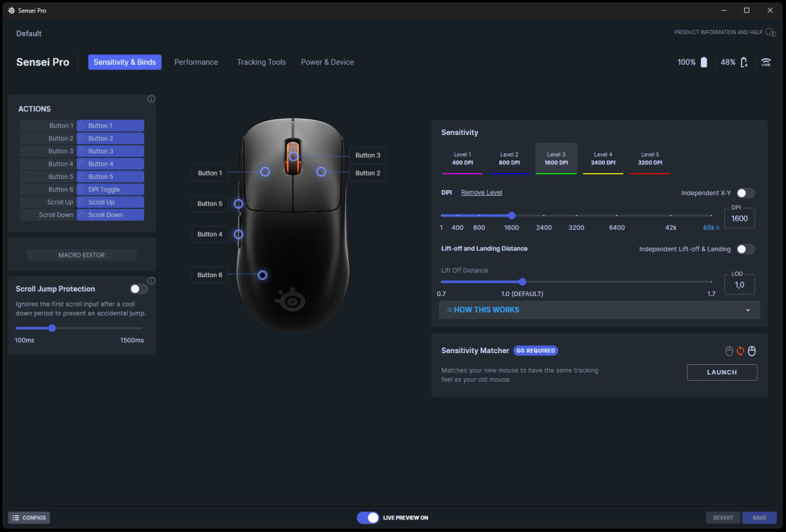The width and height of the screenshot is (786, 532).
Task: Select Level 2 800 DPI
Action: [x=509, y=159]
